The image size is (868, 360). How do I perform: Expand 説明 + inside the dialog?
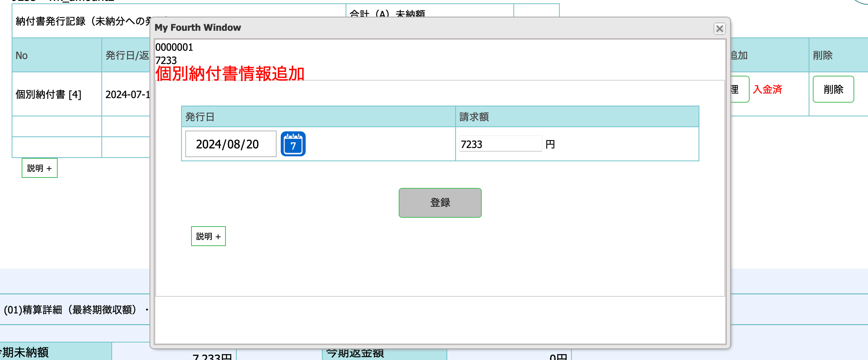point(208,236)
